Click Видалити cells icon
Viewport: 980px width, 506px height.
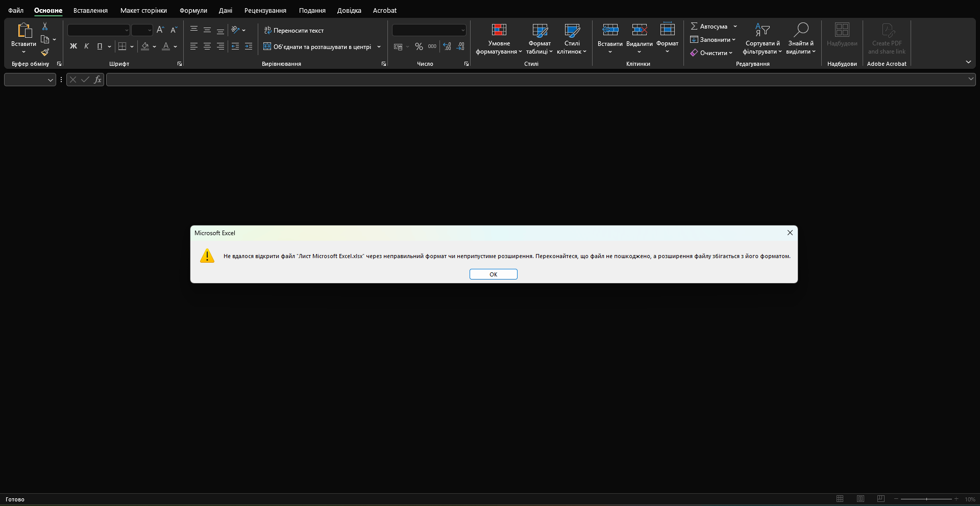click(x=639, y=30)
